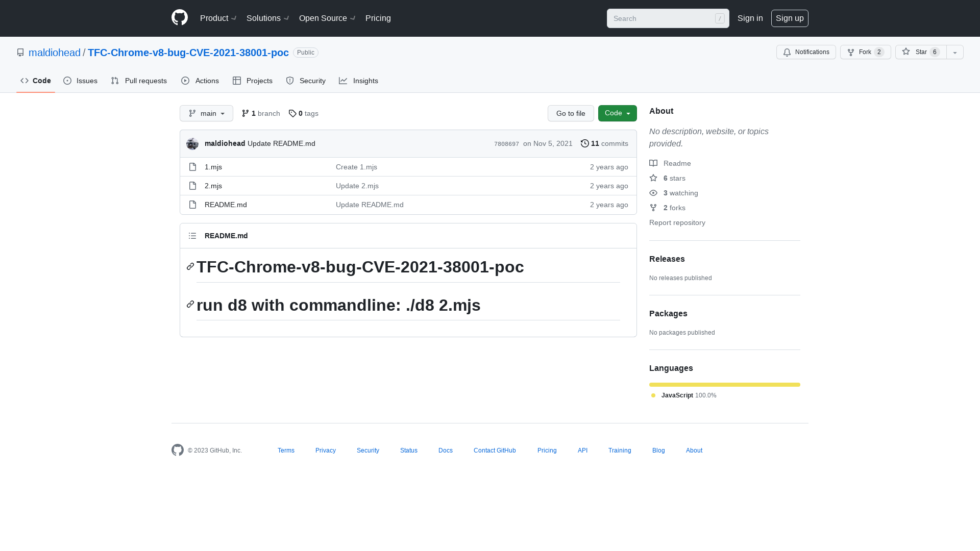Open the Packages section heading
The height and width of the screenshot is (551, 980).
tap(668, 313)
